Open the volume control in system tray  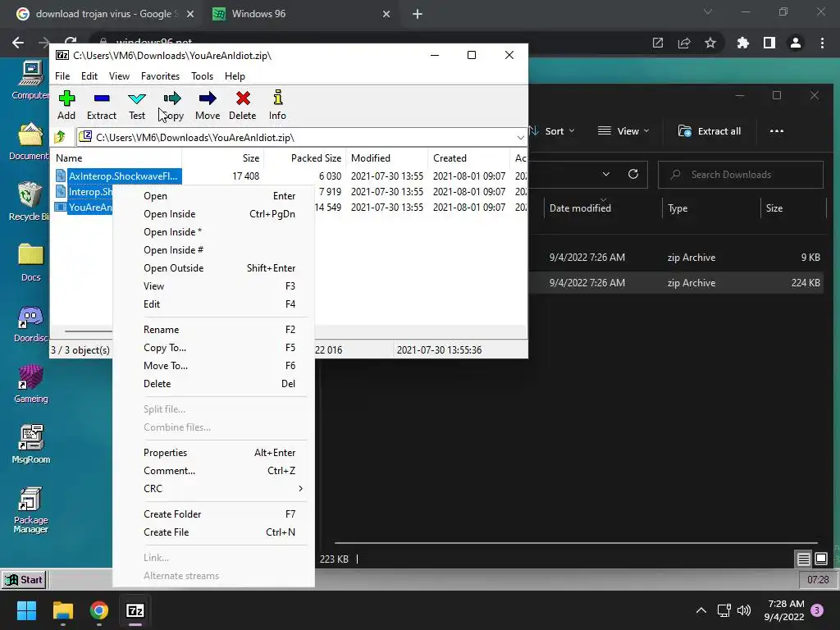point(744,610)
